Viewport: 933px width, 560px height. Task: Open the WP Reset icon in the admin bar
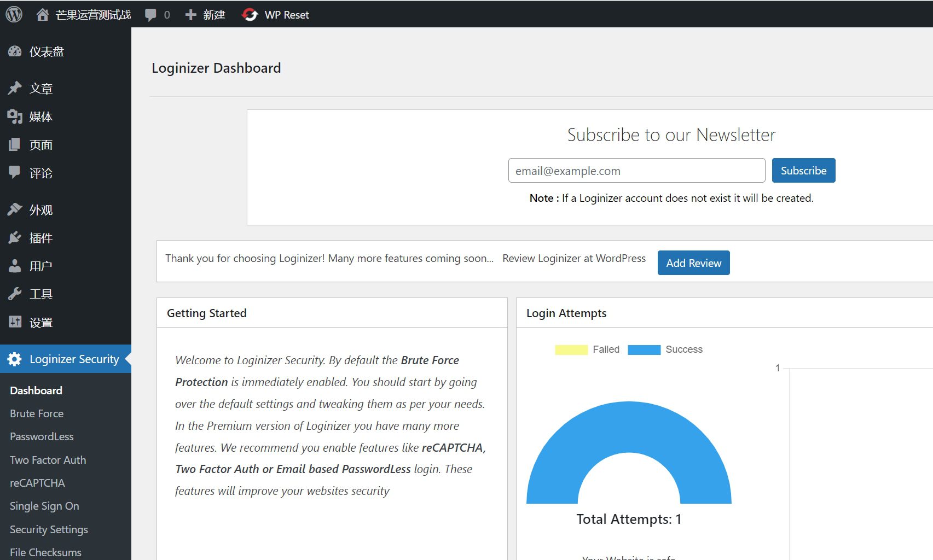click(x=250, y=15)
